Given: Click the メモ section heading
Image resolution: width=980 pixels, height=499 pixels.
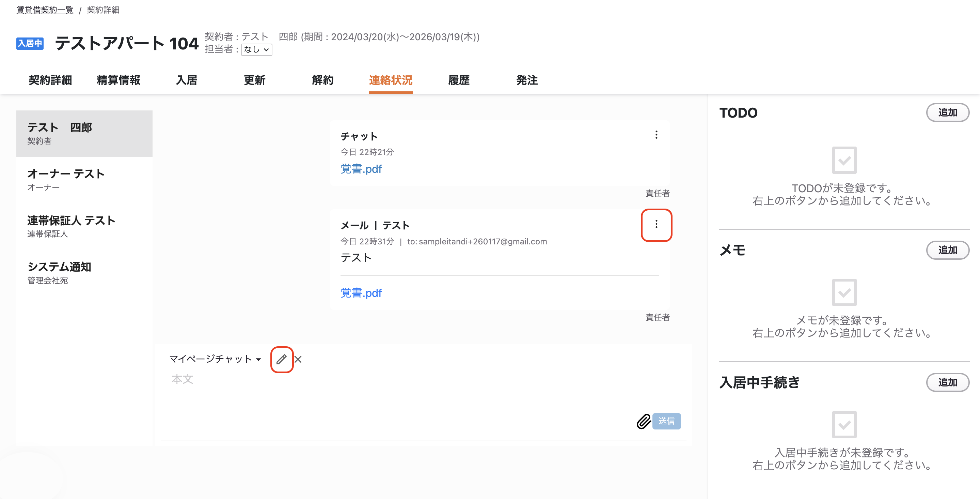Looking at the screenshot, I should [732, 250].
